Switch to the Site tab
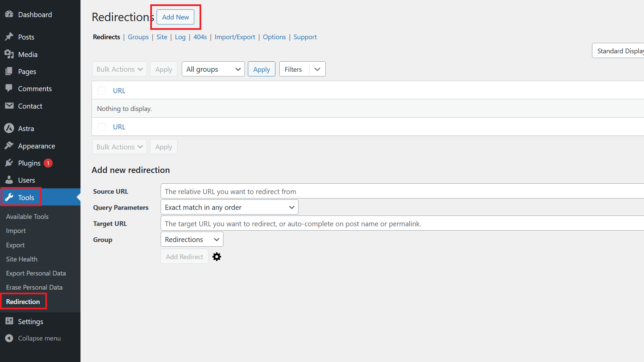This screenshot has width=644, height=362. tap(162, 37)
